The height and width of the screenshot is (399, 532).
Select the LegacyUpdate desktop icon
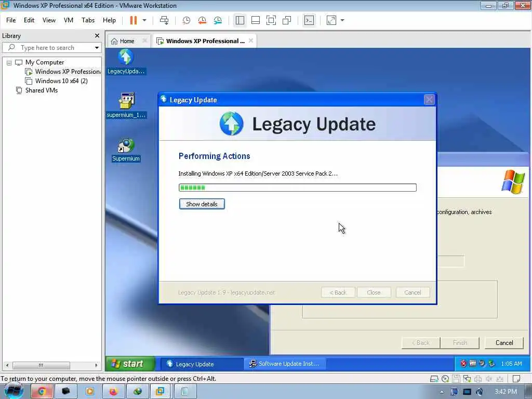point(126,62)
